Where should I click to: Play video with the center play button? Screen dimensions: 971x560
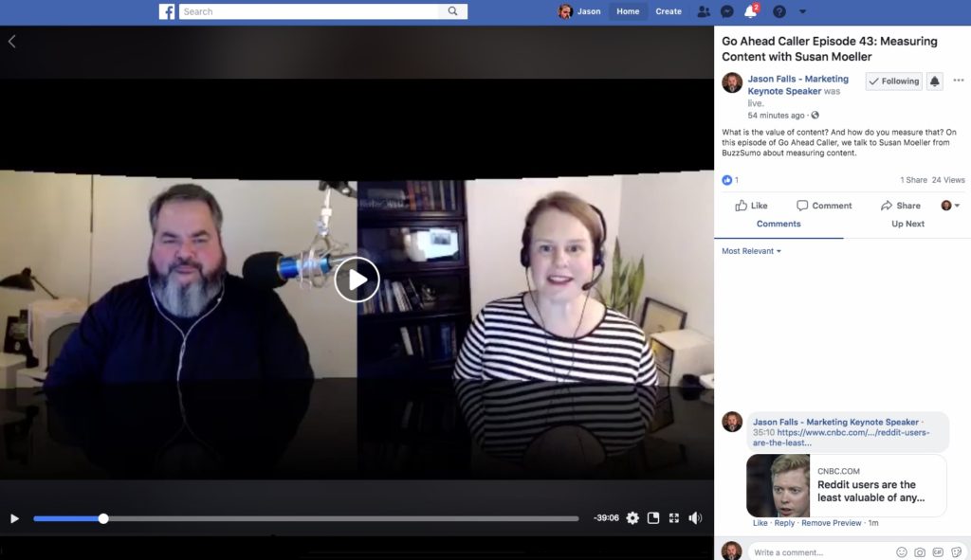coord(357,280)
